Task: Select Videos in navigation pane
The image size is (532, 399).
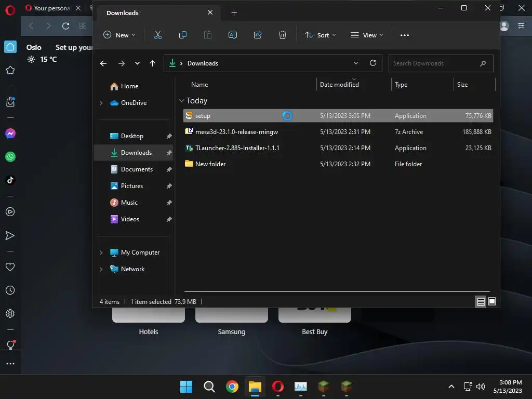Action: click(x=133, y=219)
